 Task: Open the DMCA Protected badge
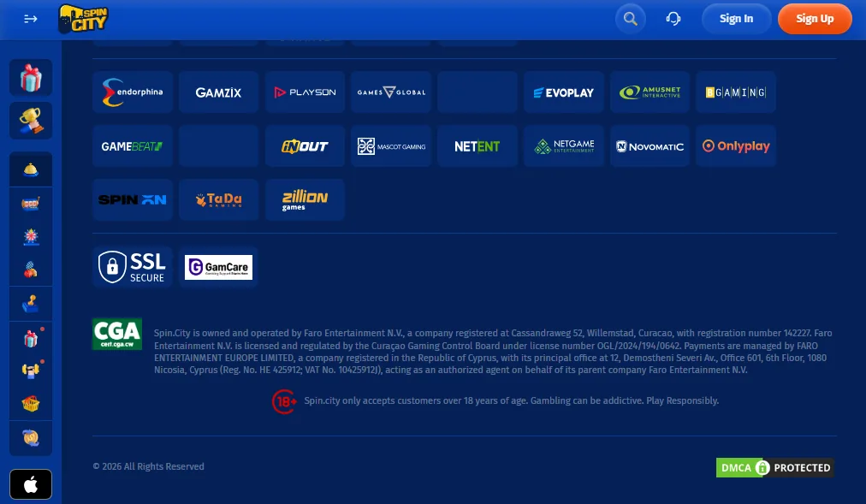775,467
